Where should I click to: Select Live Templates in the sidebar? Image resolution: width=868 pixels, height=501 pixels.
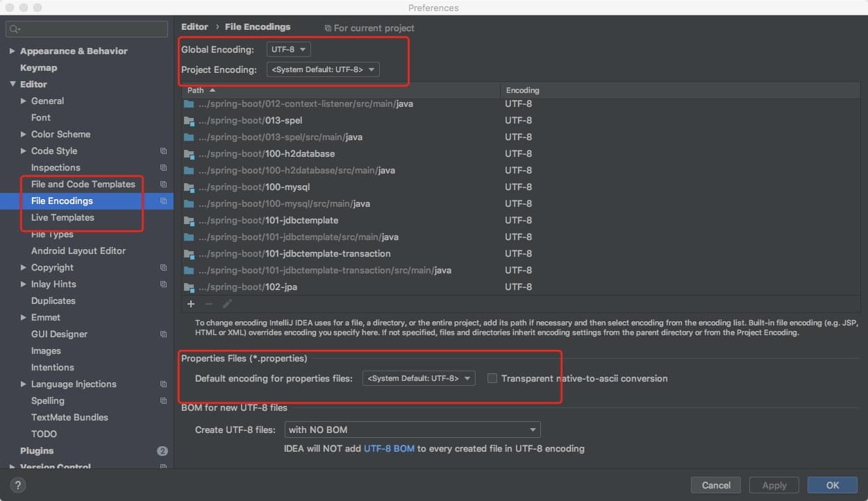(x=62, y=218)
